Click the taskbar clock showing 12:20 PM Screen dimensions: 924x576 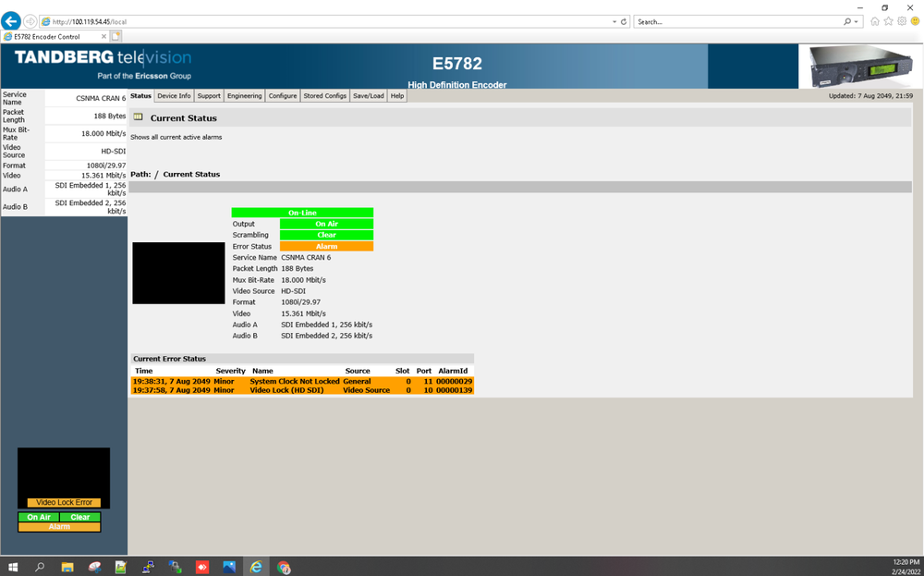(x=906, y=562)
